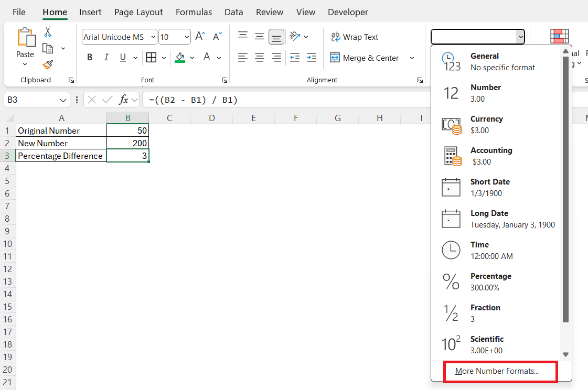Open font color dropdown arrow

(219, 58)
